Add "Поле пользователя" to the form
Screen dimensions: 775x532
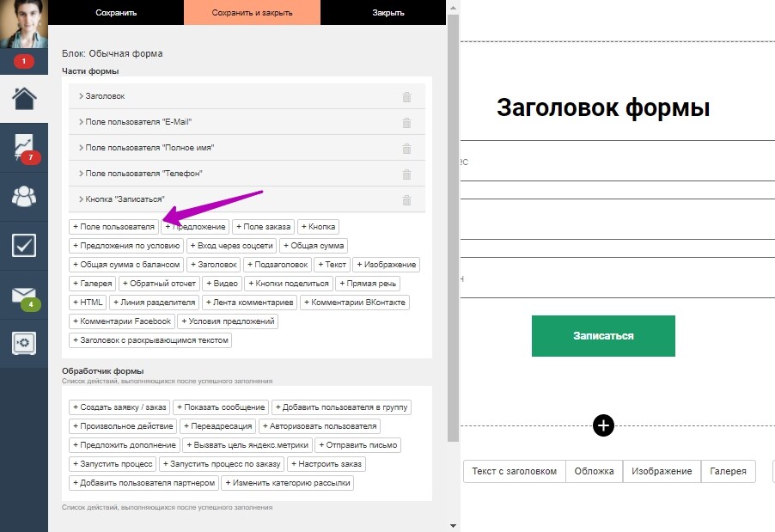pyautogui.click(x=113, y=226)
